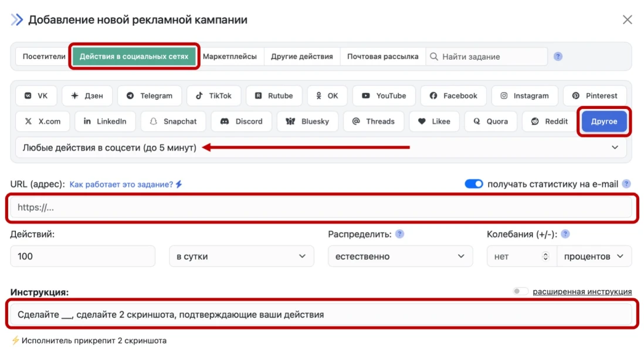Toggle e-mail statistics switch off
The height and width of the screenshot is (351, 644).
(x=473, y=184)
